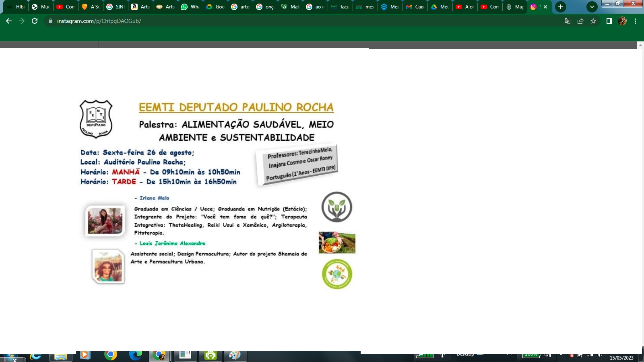644x362 pixels.
Task: Switch to the WhatsApp tab
Action: pyautogui.click(x=190, y=7)
